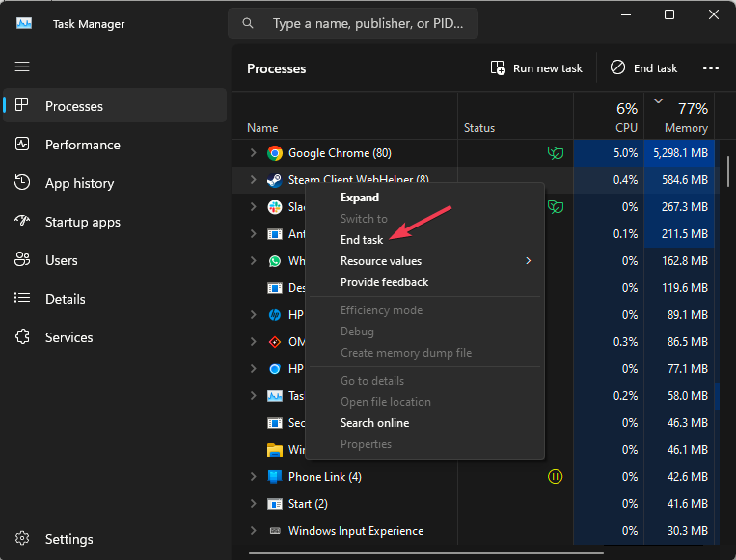Viewport: 736px width, 560px height.
Task: Switch to the Startup apps tab
Action: coord(115,222)
